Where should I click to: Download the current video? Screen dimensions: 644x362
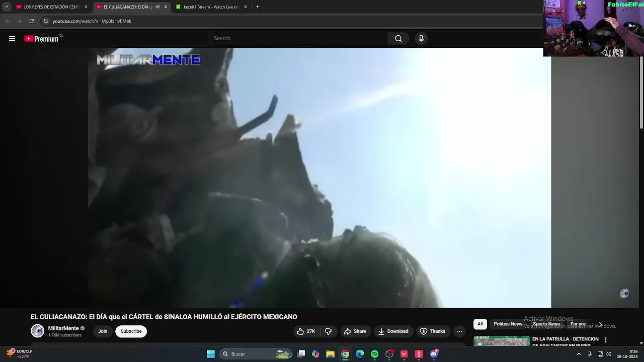(x=393, y=331)
